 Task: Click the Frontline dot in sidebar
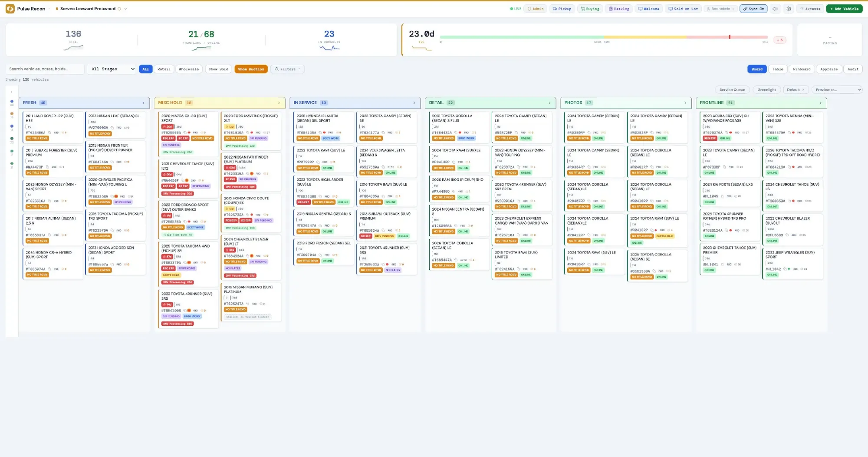pos(12,163)
